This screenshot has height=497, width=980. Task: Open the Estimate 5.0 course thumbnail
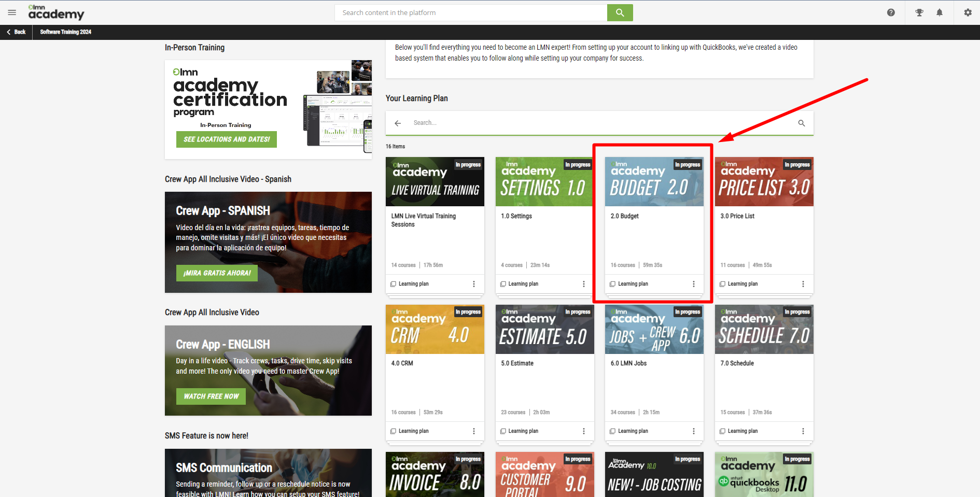pos(544,330)
